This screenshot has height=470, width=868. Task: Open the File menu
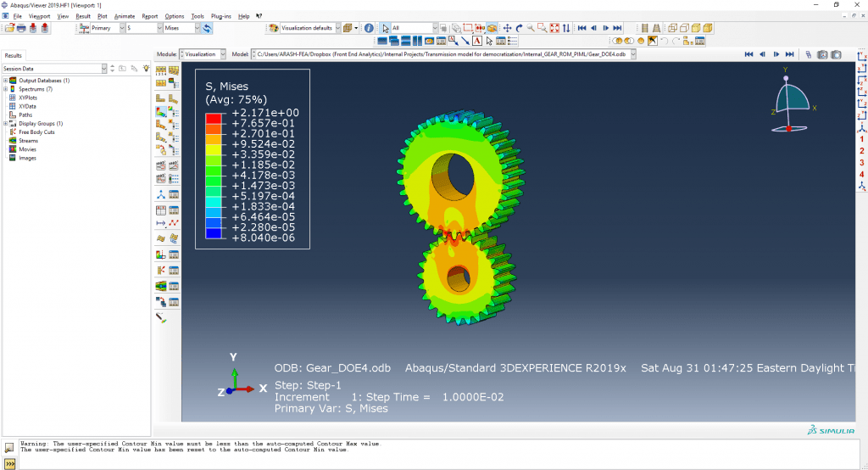tap(17, 16)
